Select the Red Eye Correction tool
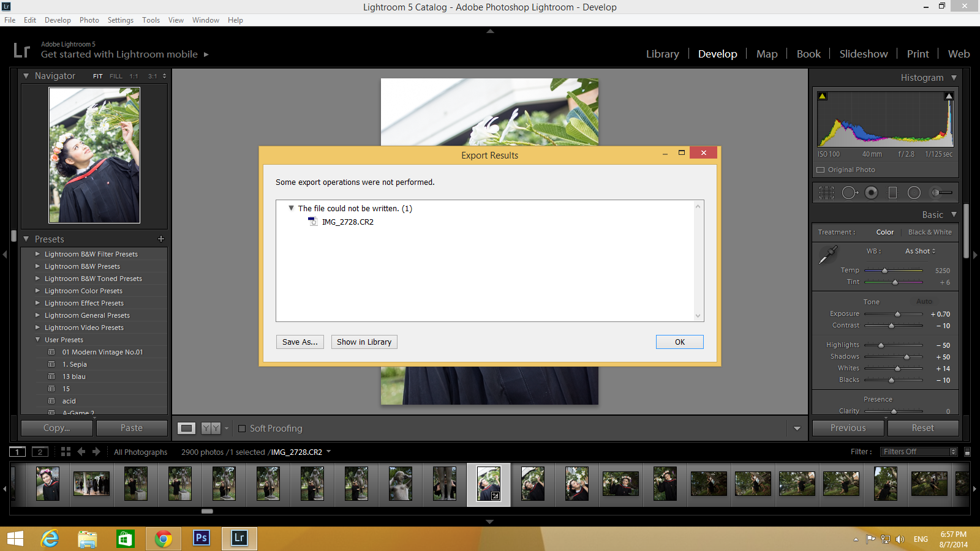Screen dimensions: 980x551 (871, 193)
